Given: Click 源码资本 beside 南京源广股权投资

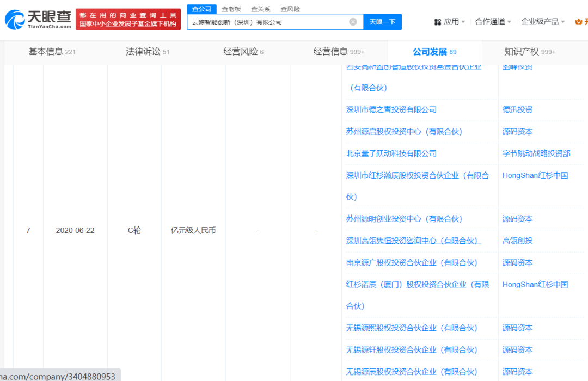Looking at the screenshot, I should click(518, 262).
